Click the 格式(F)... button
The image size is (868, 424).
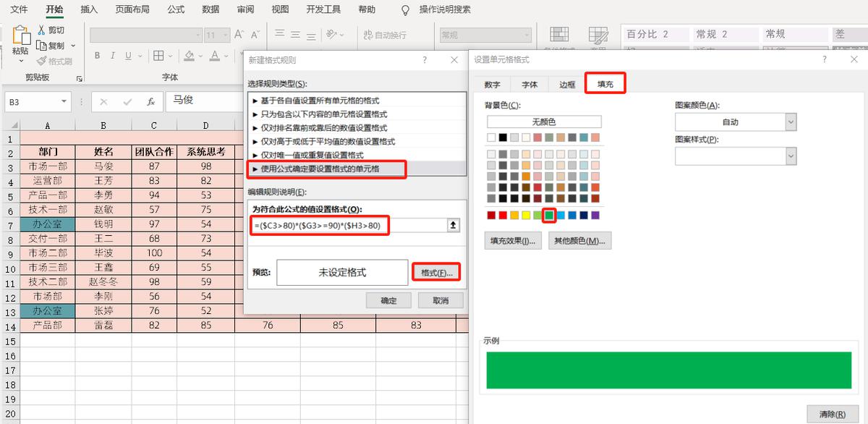point(436,273)
